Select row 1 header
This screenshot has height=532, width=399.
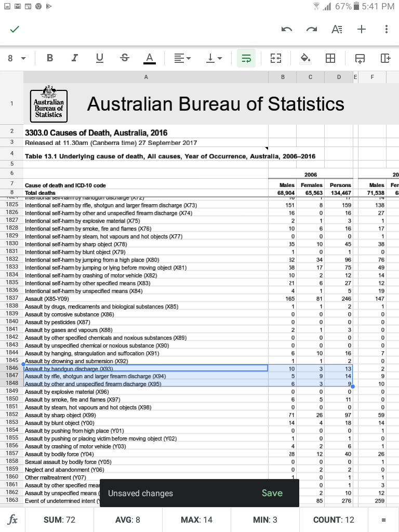click(x=12, y=103)
